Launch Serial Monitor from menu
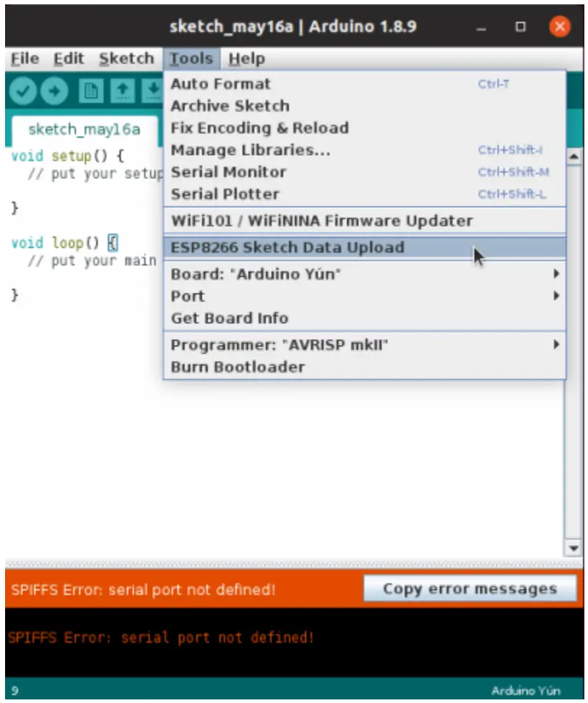588x703 pixels. 364,172
